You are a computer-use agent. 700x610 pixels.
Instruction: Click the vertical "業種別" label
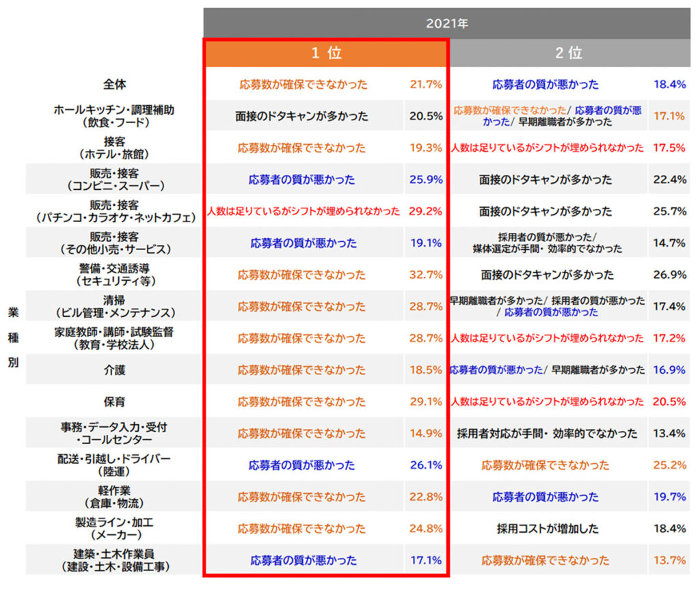(x=13, y=337)
